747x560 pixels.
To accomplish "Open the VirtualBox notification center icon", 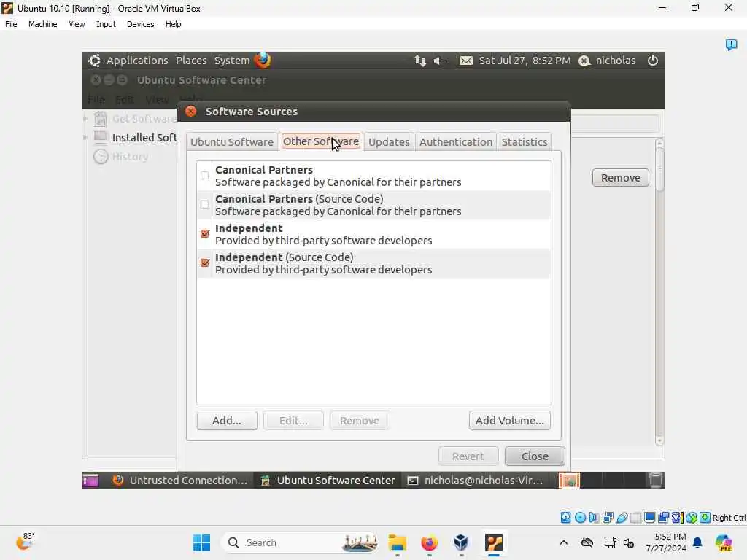I will pos(731,44).
